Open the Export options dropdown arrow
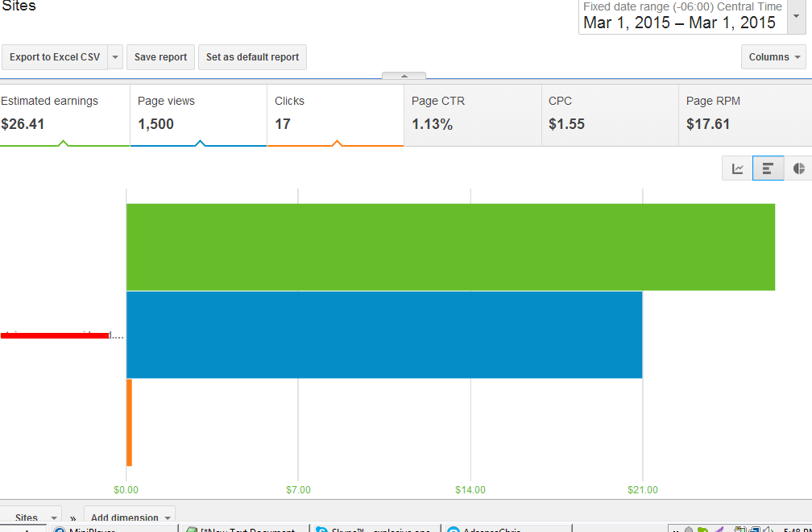812x532 pixels. coord(115,57)
